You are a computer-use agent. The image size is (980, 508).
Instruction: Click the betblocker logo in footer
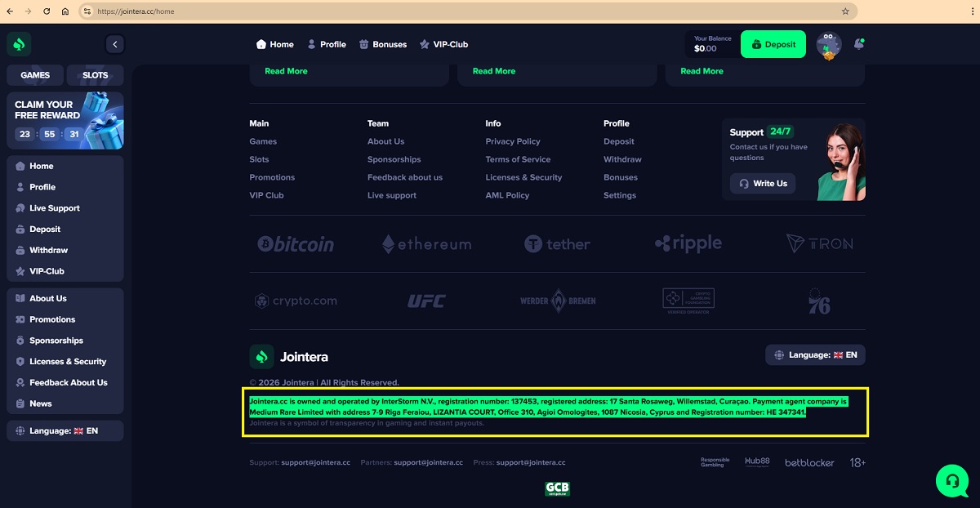(809, 462)
